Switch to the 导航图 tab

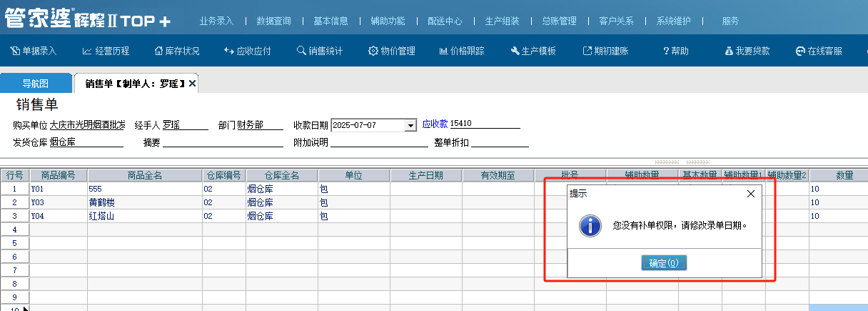[x=36, y=84]
